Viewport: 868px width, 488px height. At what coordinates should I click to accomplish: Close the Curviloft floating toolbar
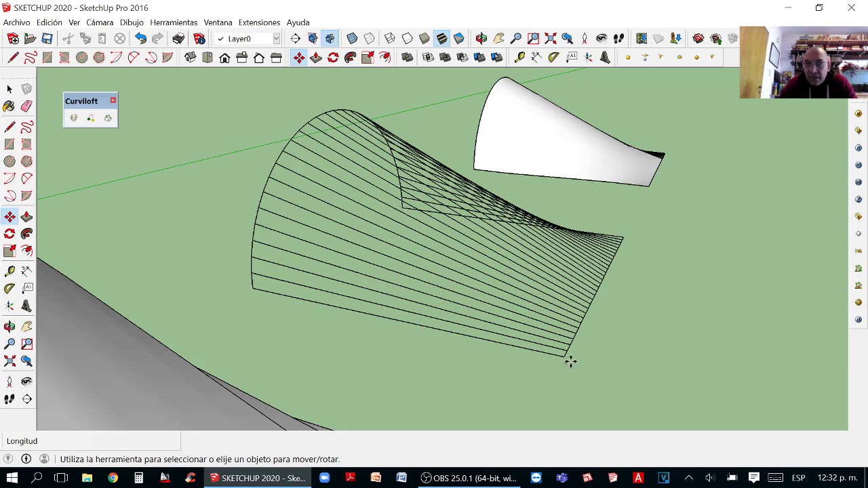pyautogui.click(x=113, y=100)
